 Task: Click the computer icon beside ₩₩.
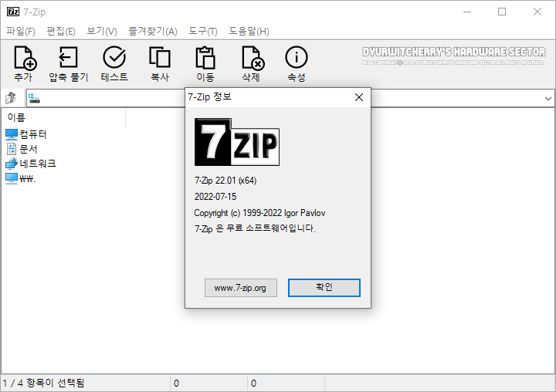pyautogui.click(x=12, y=178)
